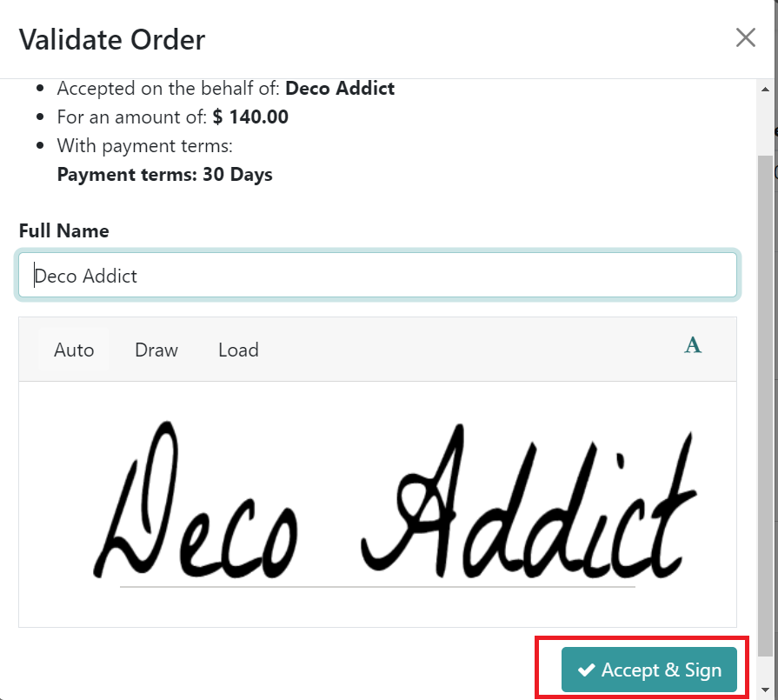The height and width of the screenshot is (700, 778).
Task: Click the checkmark icon on Accept & Sign
Action: coord(587,670)
